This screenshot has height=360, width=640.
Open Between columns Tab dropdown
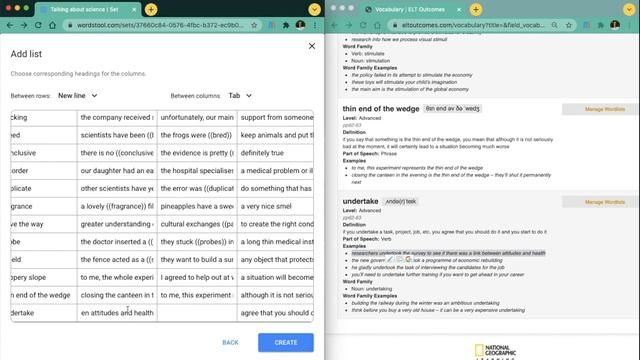[240, 96]
